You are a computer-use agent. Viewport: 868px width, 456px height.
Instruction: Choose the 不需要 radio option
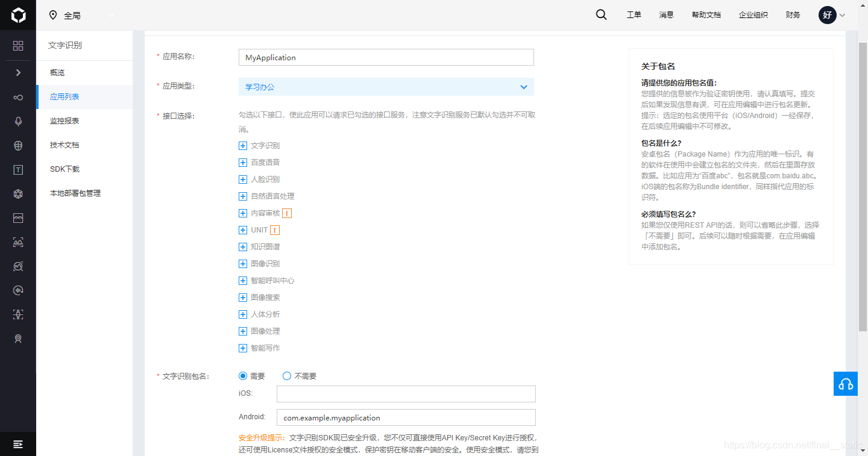point(286,375)
